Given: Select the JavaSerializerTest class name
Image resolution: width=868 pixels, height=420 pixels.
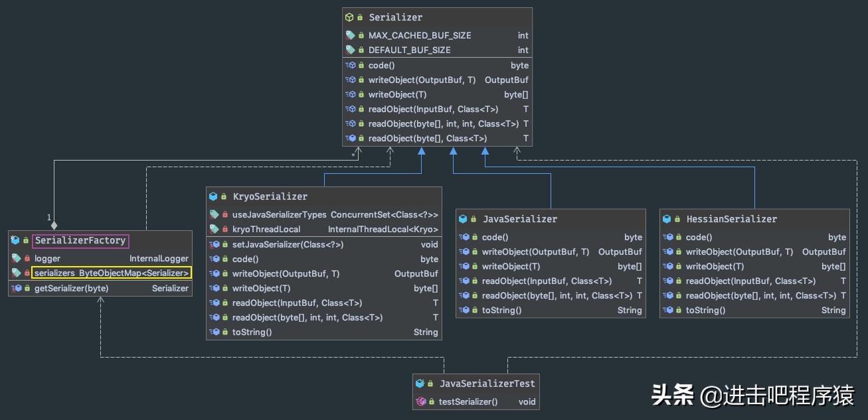Looking at the screenshot, I should 487,384.
